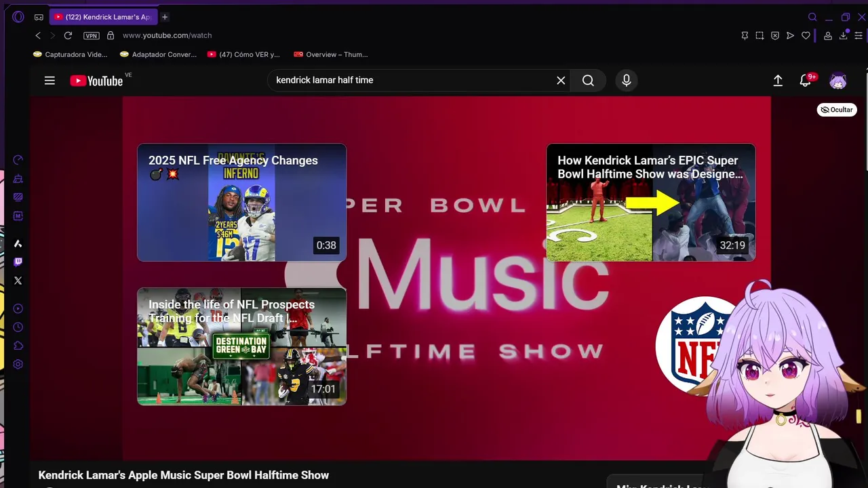The image size is (868, 488).
Task: Open the Overview – Thum... bookmark
Action: 331,54
